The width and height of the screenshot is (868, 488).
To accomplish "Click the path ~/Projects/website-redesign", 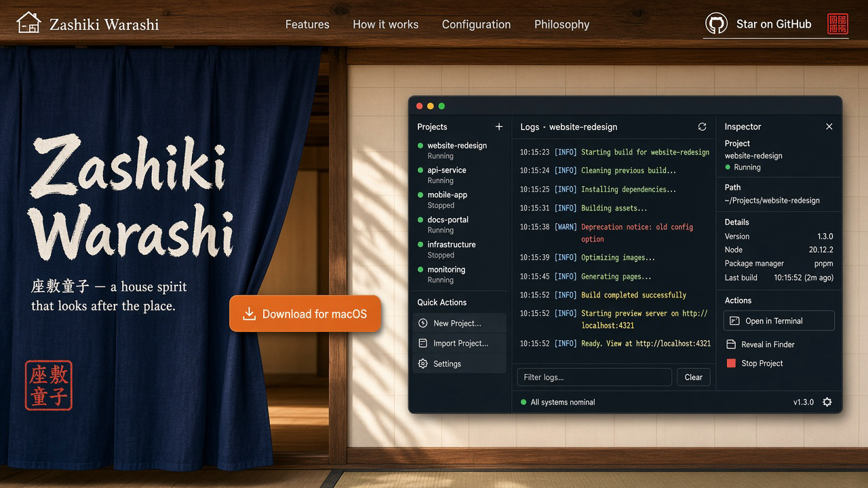I will [x=772, y=201].
